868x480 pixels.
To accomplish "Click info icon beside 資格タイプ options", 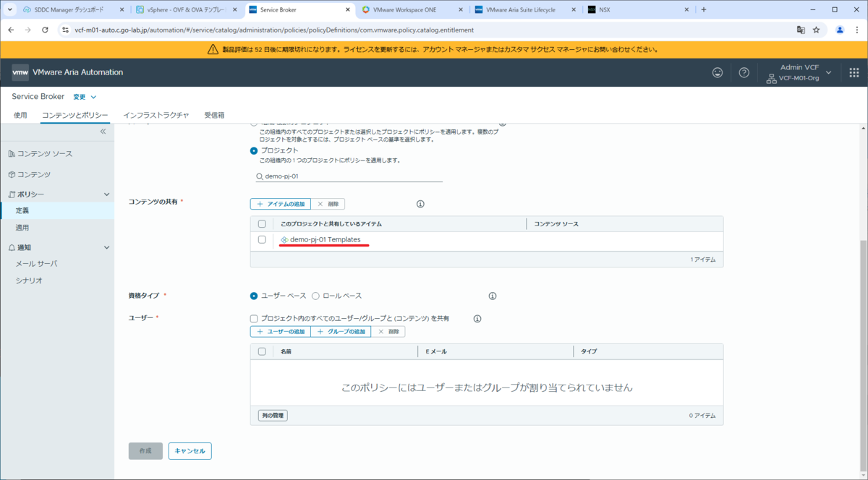I will (x=493, y=296).
